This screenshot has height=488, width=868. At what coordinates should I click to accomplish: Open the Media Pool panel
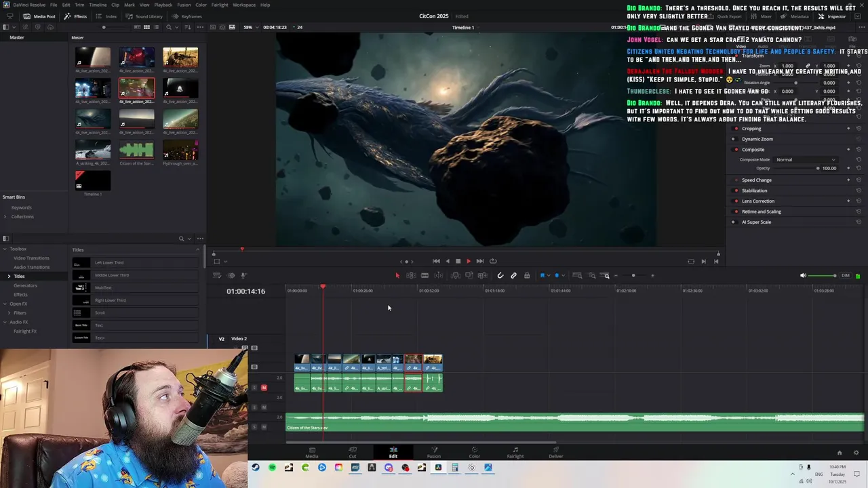click(39, 16)
